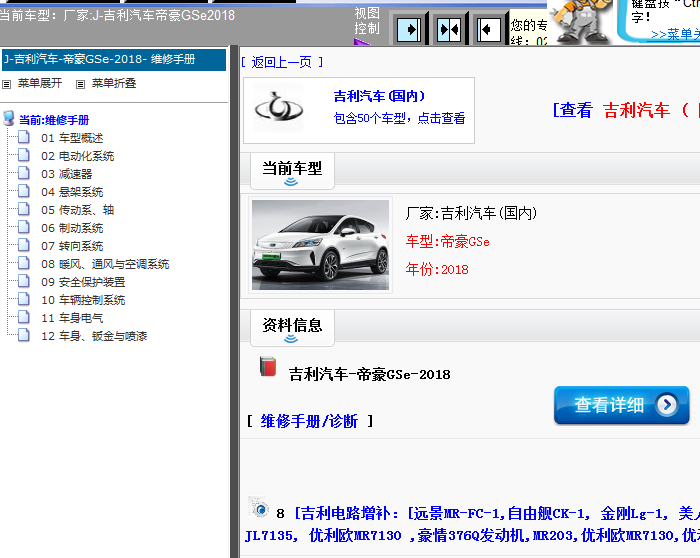Screen dimensions: 700x558
Task: Click the 查看 吉利汽车 red heading link
Action: 626,110
